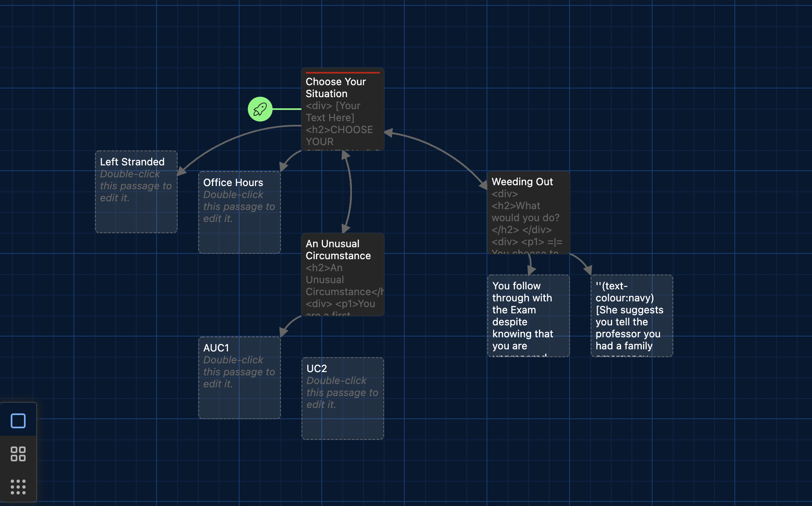Select the text-colour:navy passage card
The width and height of the screenshot is (812, 506).
tap(632, 316)
